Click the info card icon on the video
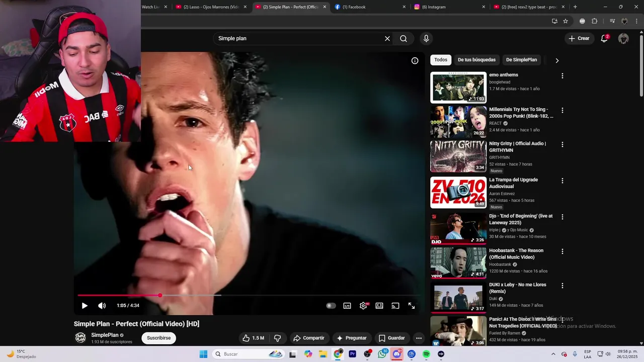 click(415, 61)
